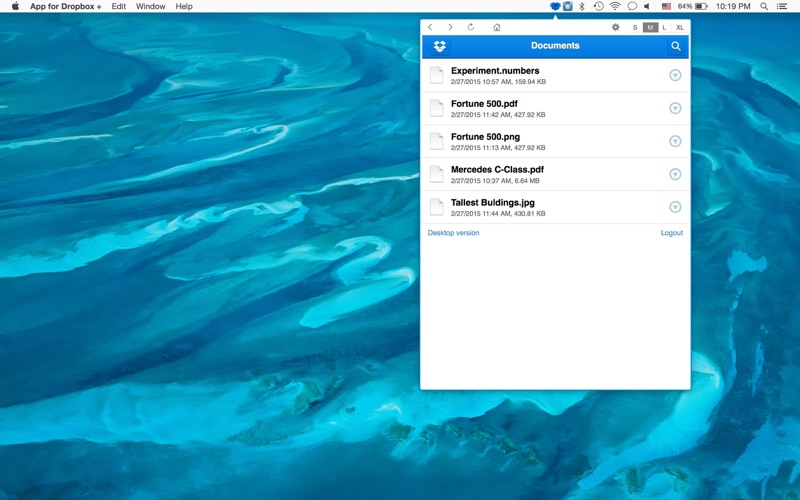800x500 pixels.
Task: Show actions for Mercedes C-Class.pdf
Action: point(675,174)
